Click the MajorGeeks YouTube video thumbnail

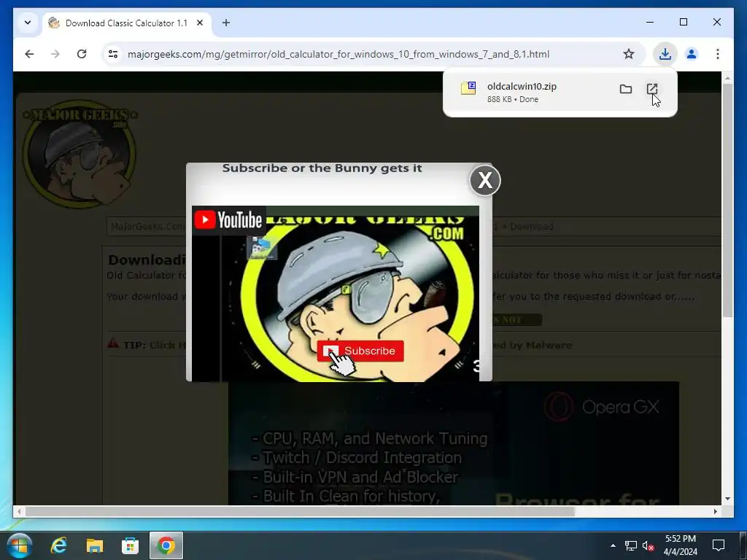click(336, 293)
